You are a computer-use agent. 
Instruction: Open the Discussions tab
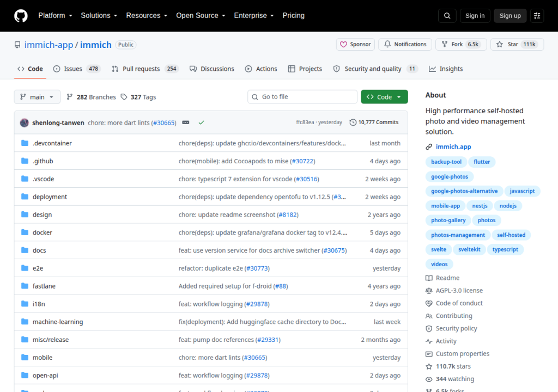click(212, 69)
